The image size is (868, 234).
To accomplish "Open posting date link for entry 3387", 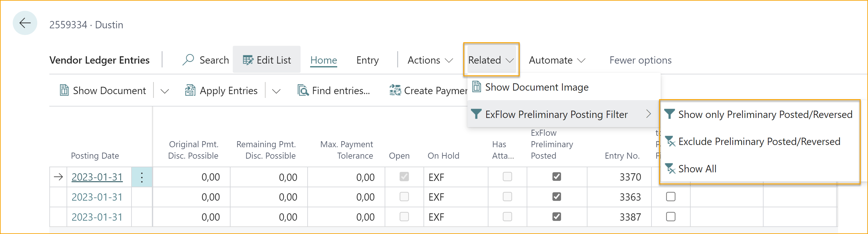I will (97, 217).
